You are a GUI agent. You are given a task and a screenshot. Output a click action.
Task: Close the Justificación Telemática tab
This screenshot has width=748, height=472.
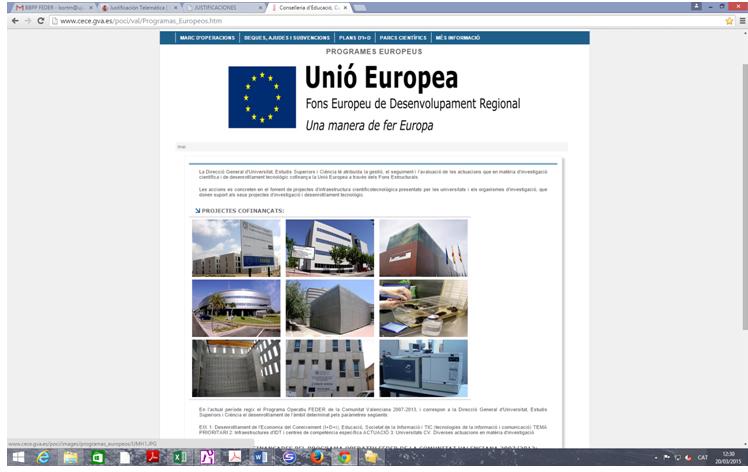click(x=176, y=8)
